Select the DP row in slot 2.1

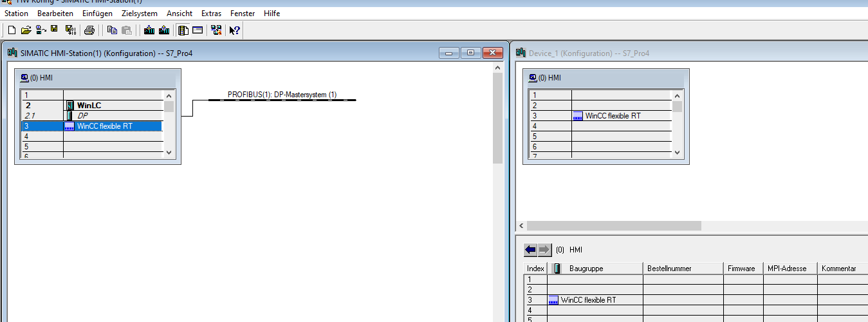point(92,115)
